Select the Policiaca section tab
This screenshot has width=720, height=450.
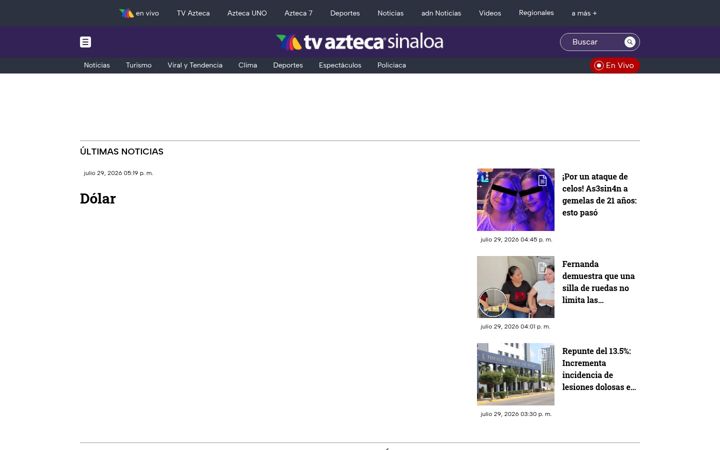[392, 65]
